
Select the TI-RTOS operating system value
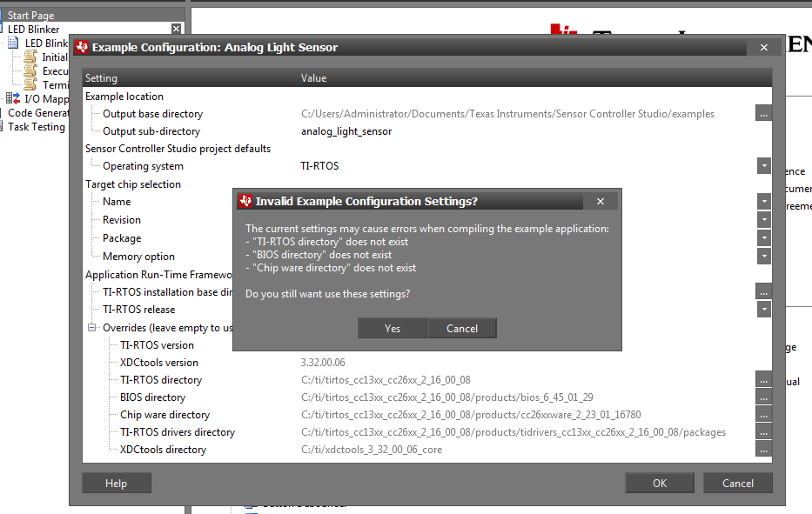[319, 166]
